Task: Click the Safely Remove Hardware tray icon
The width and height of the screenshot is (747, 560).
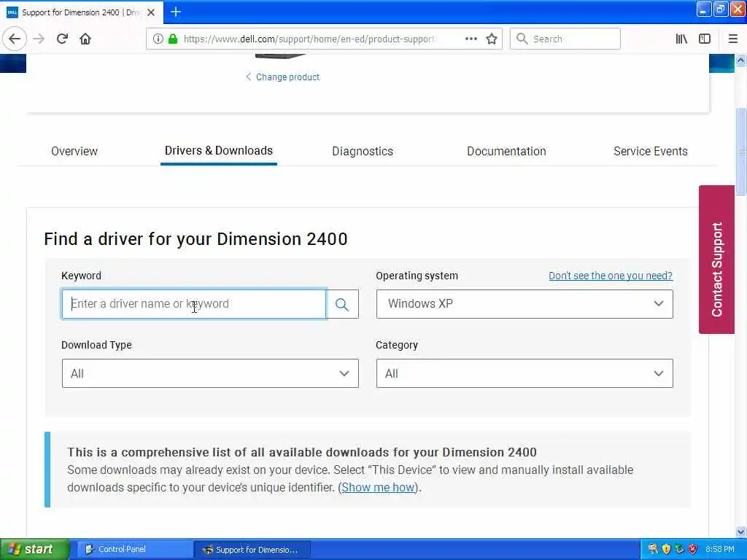Action: point(679,549)
